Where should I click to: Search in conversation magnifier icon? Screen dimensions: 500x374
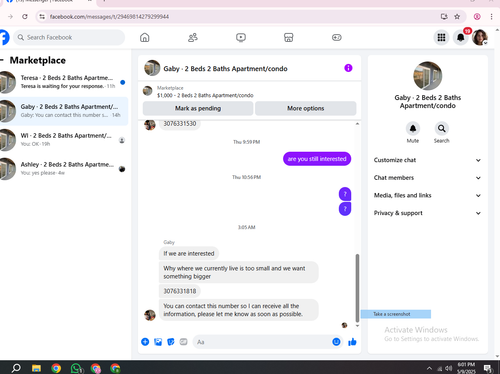tap(442, 129)
